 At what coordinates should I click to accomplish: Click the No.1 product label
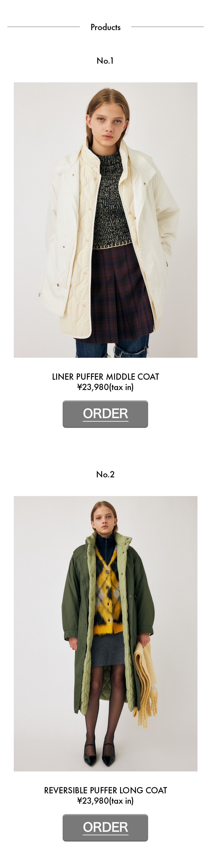point(105,61)
